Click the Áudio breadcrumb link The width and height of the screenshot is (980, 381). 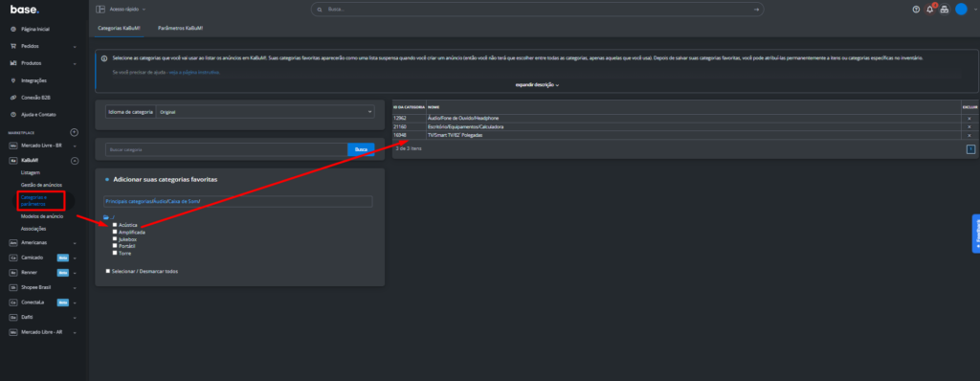tap(159, 201)
